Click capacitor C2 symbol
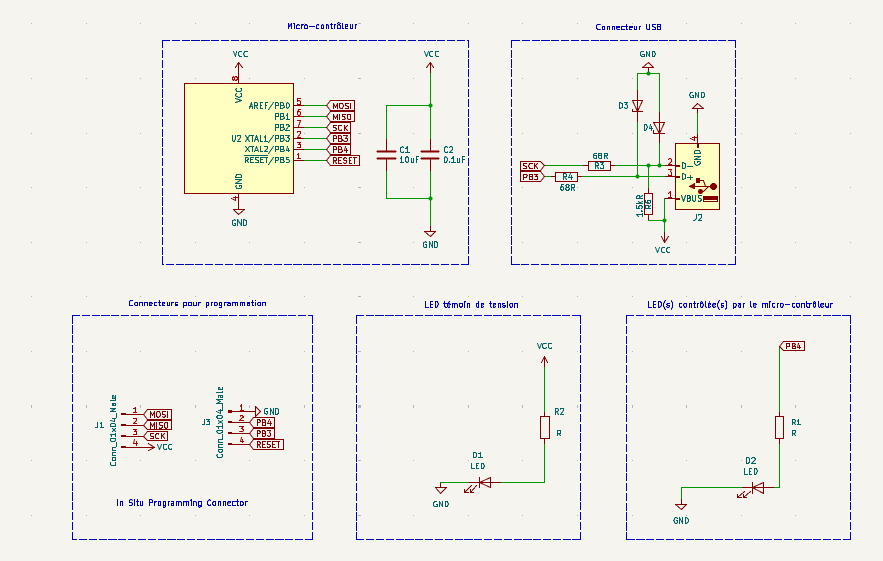 click(x=430, y=155)
